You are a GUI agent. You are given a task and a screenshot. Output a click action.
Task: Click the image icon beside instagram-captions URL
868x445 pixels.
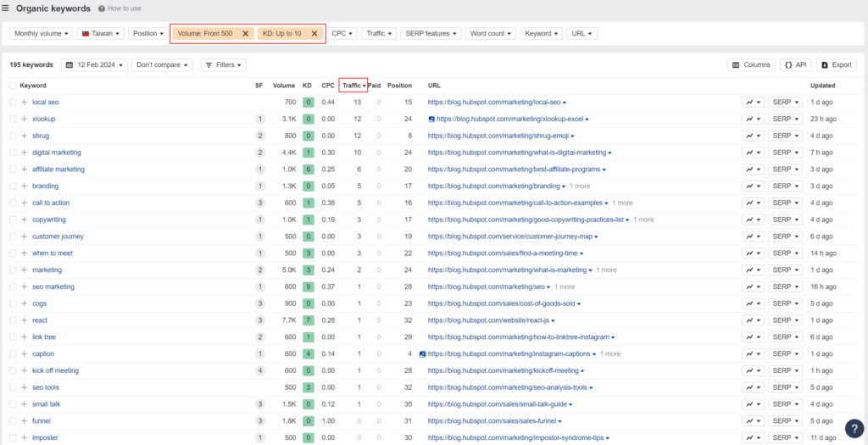pos(422,353)
